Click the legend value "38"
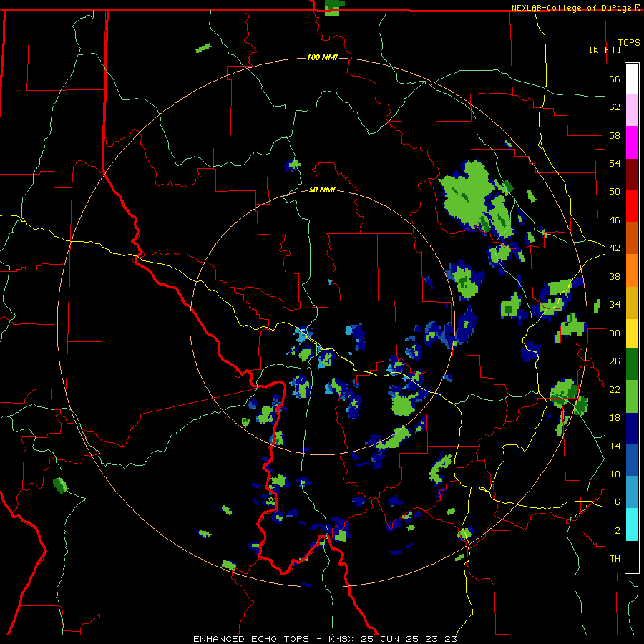 point(615,276)
